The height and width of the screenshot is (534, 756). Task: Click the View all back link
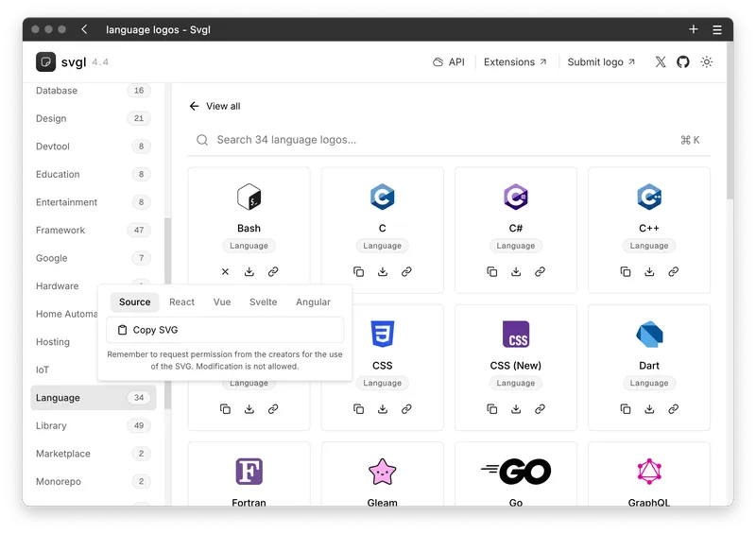(215, 106)
